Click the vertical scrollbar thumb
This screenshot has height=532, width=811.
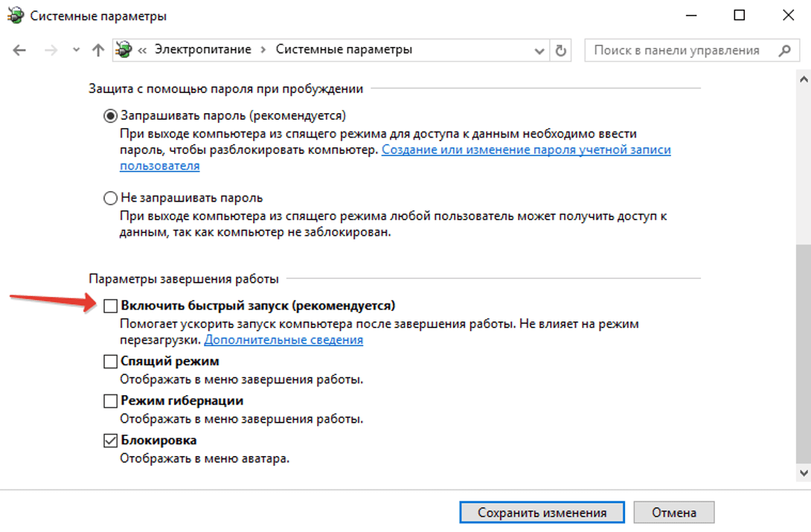(804, 353)
